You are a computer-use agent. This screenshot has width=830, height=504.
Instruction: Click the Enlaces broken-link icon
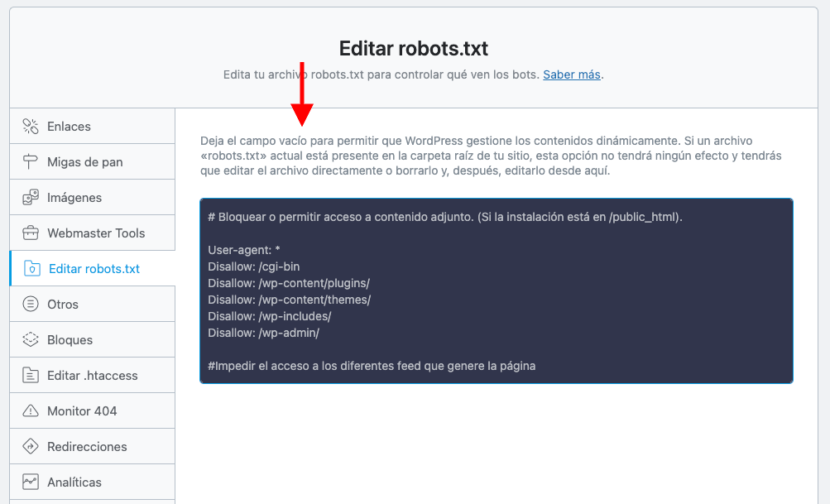(x=31, y=126)
